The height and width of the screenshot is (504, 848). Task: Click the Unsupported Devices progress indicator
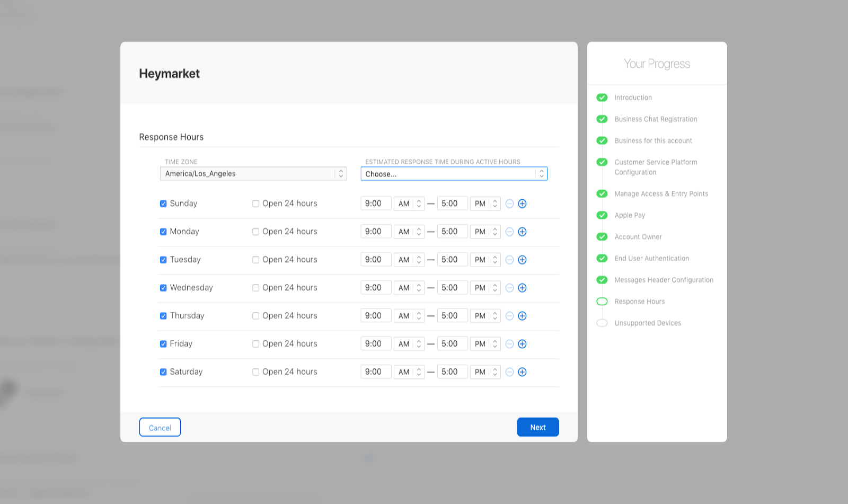(602, 323)
